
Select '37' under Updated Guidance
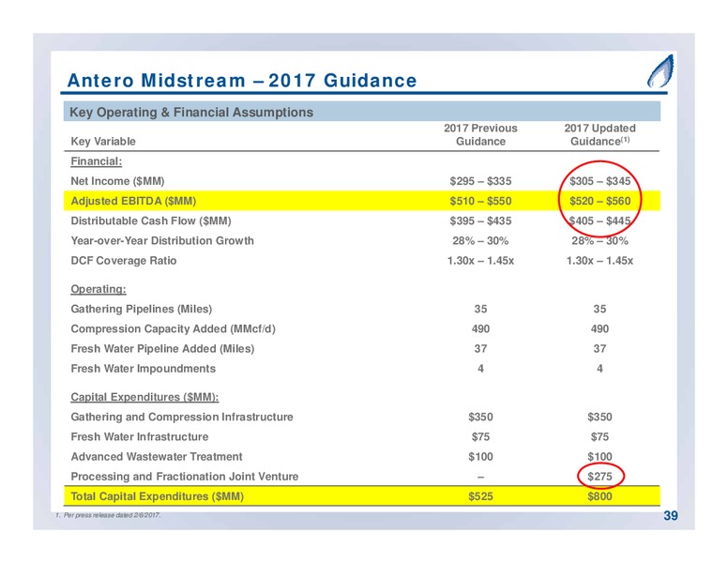(599, 349)
